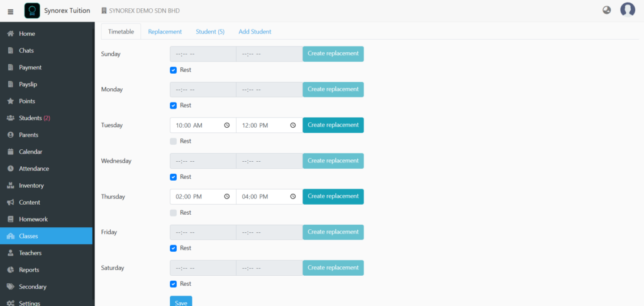Viewport: 644px width, 306px height.
Task: Switch to the Timetable tab
Action: coord(121,31)
